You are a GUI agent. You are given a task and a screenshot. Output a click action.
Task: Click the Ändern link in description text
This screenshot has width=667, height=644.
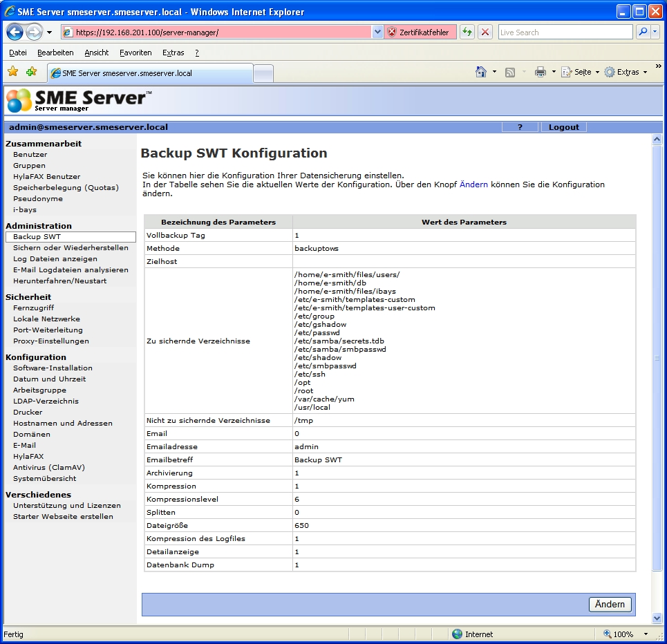click(473, 184)
